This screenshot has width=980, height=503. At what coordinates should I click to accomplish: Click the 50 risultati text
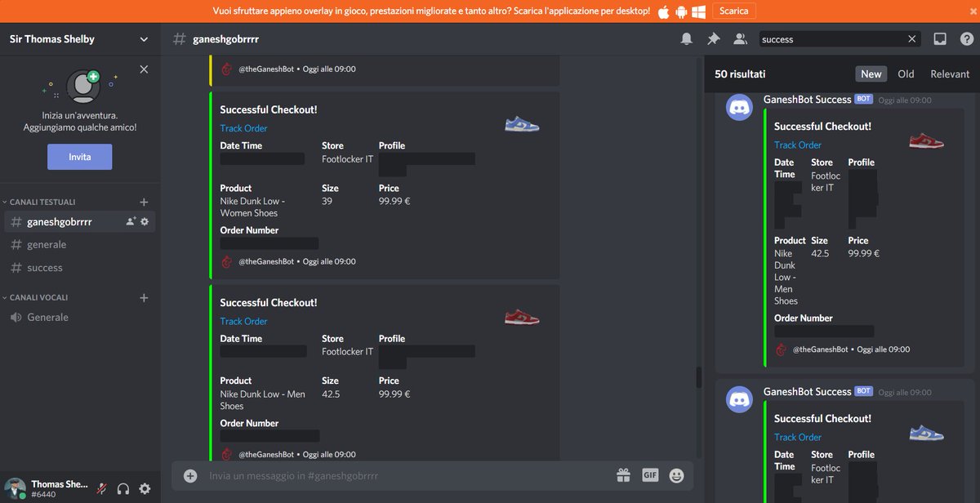tap(740, 73)
